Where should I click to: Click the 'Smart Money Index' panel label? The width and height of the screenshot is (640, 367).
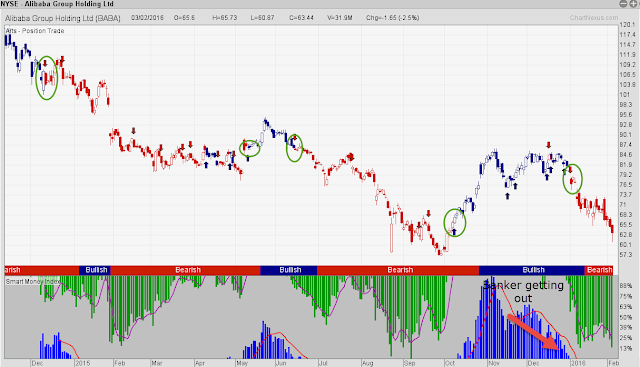coord(32,281)
